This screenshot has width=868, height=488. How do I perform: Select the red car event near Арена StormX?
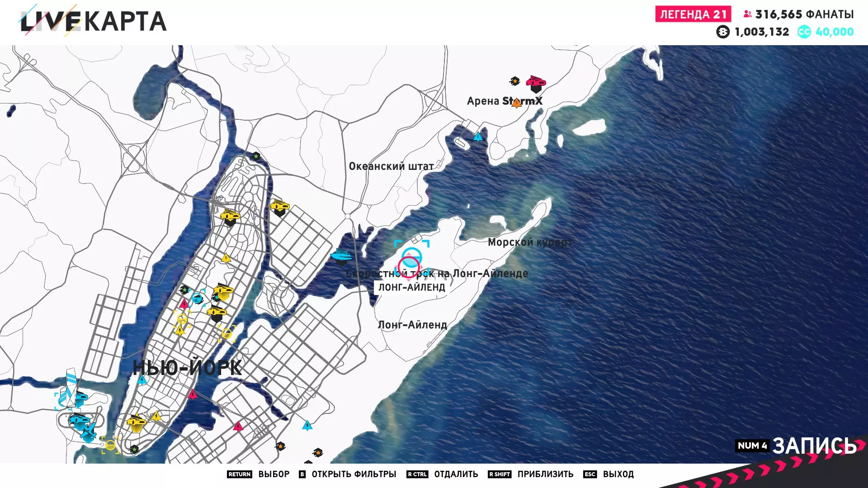(536, 83)
